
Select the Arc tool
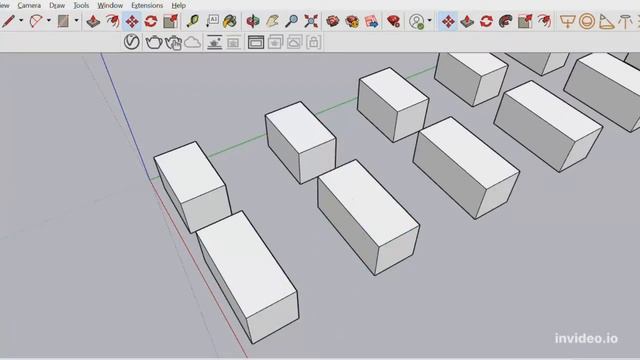(36, 21)
